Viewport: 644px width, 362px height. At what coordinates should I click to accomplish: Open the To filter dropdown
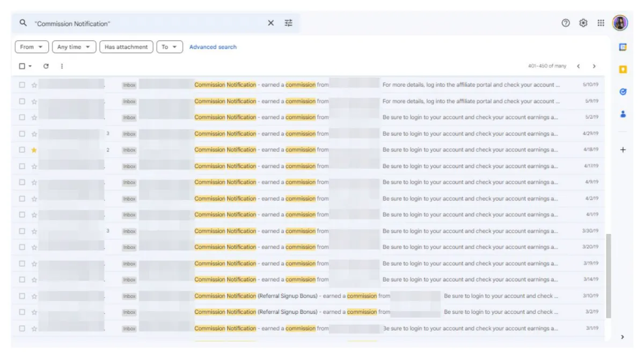point(170,47)
